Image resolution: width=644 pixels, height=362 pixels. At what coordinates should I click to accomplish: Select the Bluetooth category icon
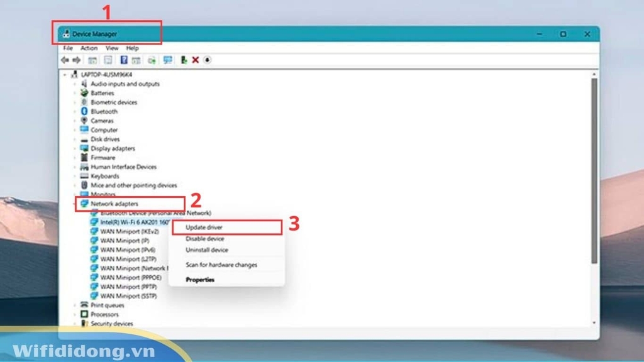point(84,111)
